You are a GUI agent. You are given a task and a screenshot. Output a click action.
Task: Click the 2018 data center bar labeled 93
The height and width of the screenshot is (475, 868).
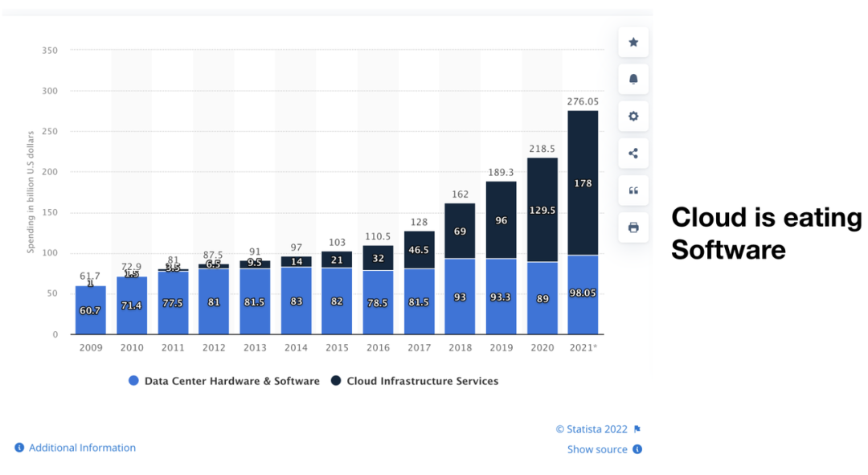point(460,297)
